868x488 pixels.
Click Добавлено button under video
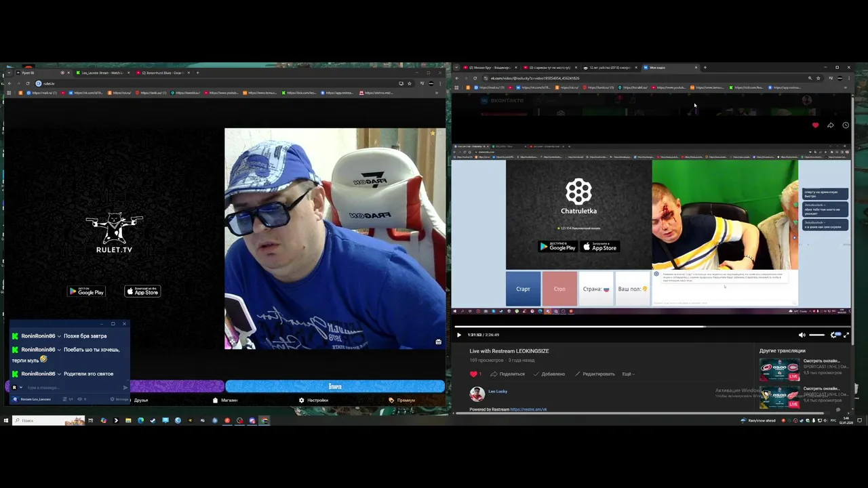pos(549,374)
